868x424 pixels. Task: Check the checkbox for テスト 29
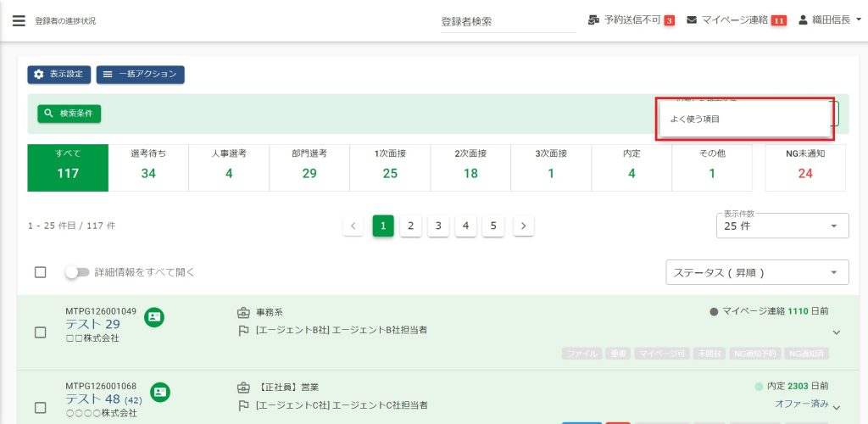pyautogui.click(x=41, y=332)
